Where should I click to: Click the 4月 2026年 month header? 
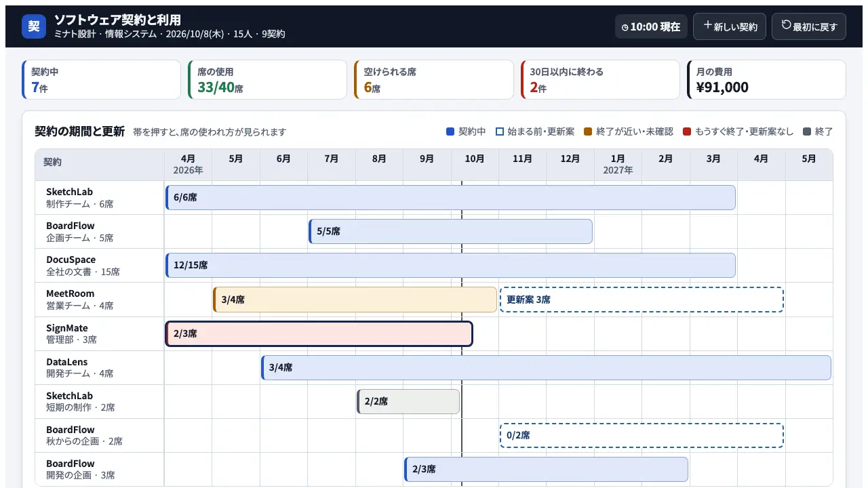[x=188, y=165]
